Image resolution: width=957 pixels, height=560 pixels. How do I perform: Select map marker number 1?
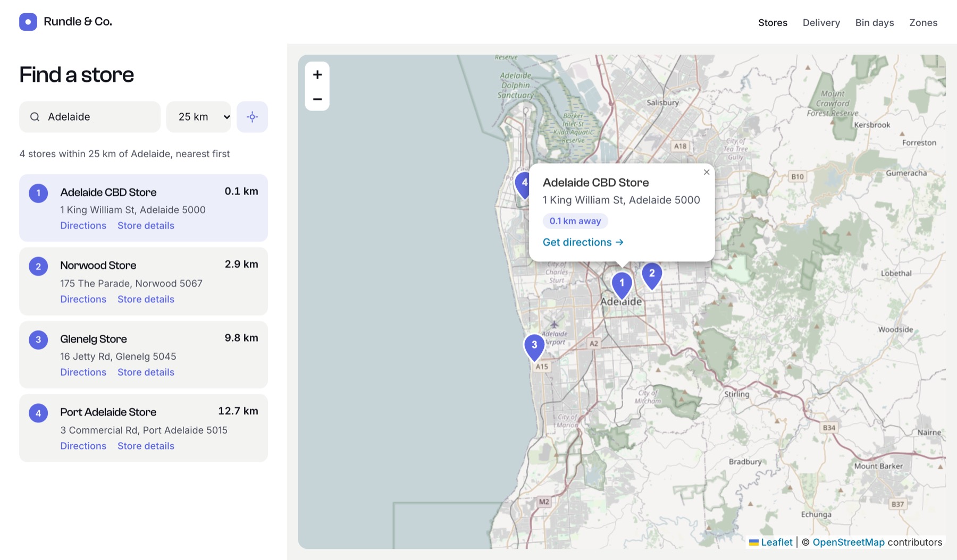622,285
